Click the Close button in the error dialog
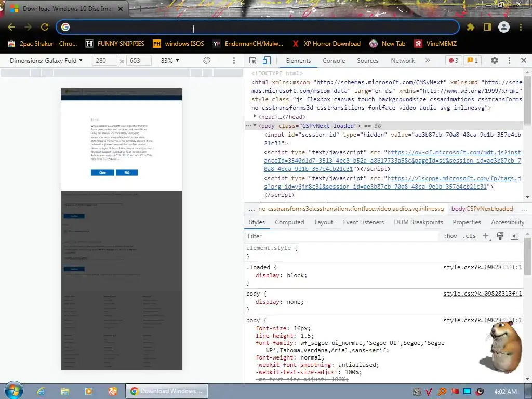Viewport: 532px width, 399px height. coord(102,172)
